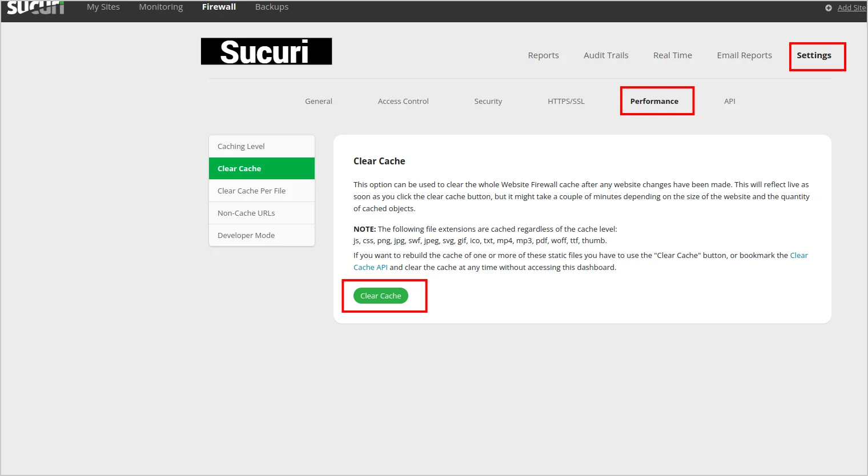Screen dimensions: 868x476
Task: Click the Sucuri logo in top bar
Action: coord(35,7)
